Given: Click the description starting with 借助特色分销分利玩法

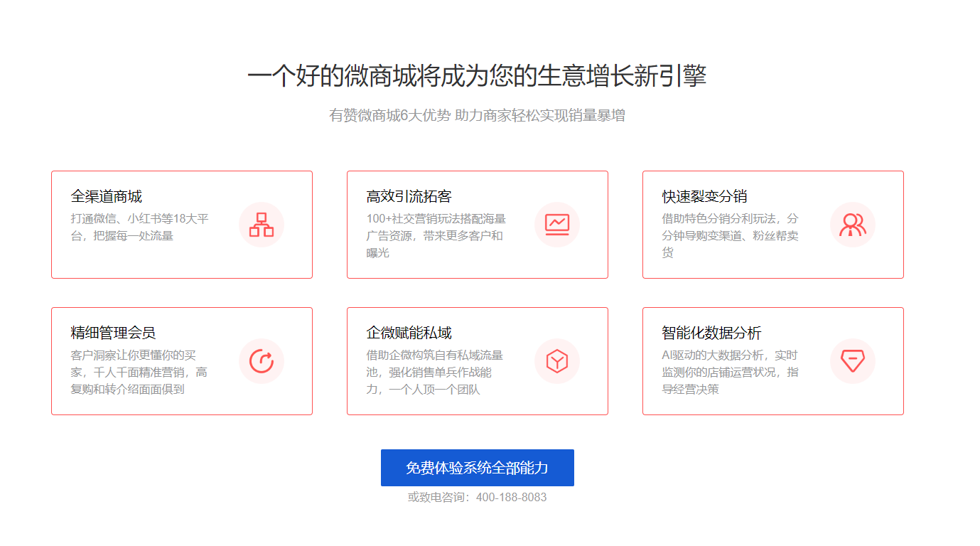Looking at the screenshot, I should pos(731,235).
